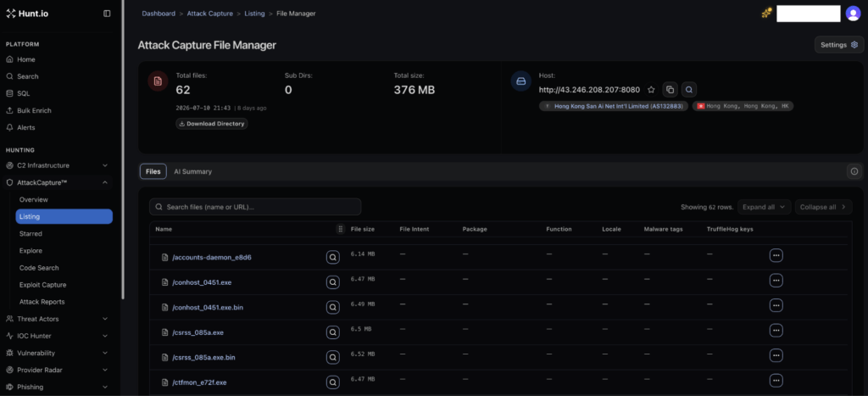868x396 pixels.
Task: Click the sparkle icon in top bar
Action: tap(766, 14)
